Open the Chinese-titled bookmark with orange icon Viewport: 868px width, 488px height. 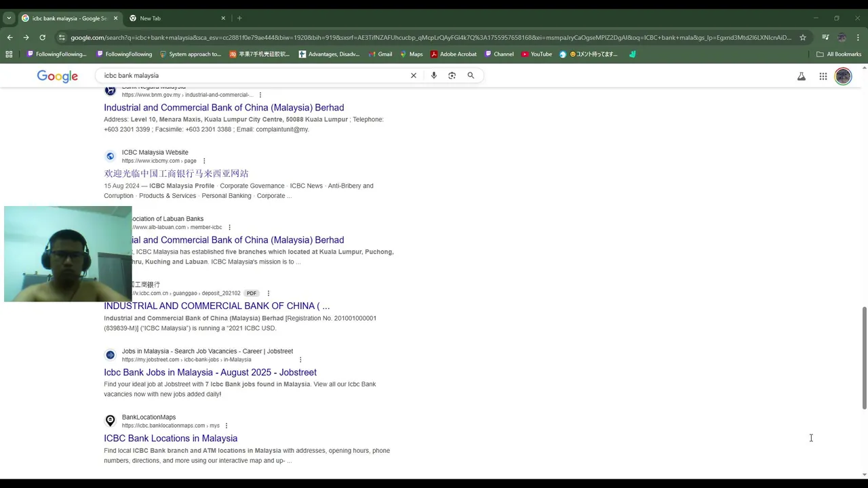(x=260, y=54)
